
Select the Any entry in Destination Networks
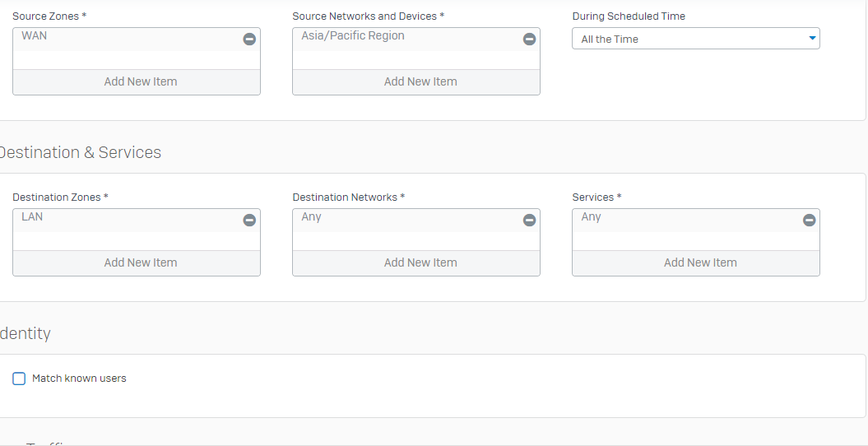click(x=312, y=217)
